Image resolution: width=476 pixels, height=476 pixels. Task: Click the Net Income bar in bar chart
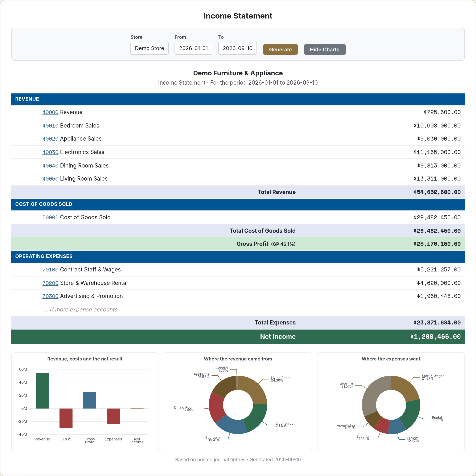click(137, 408)
